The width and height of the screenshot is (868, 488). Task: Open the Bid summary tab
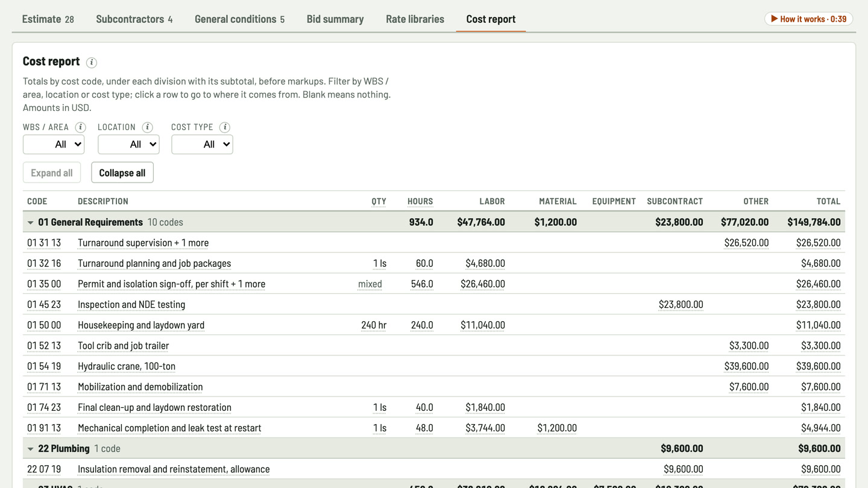click(335, 19)
